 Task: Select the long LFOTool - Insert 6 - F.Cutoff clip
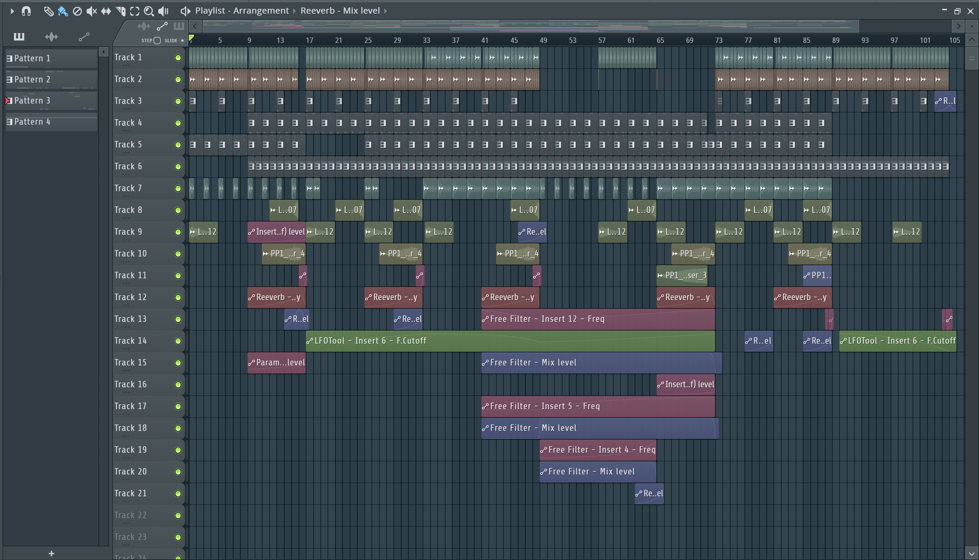click(x=510, y=341)
